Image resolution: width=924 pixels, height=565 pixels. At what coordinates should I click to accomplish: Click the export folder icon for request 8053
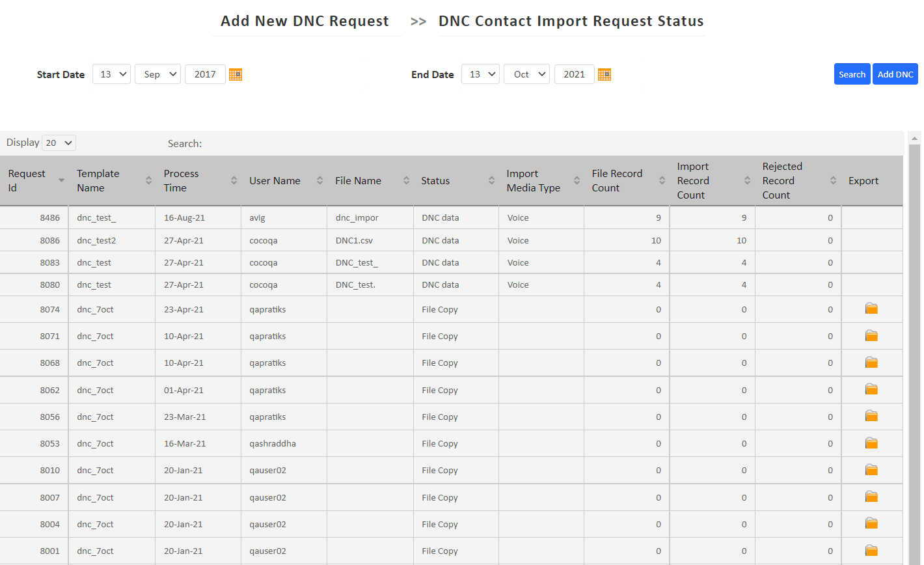click(x=871, y=443)
